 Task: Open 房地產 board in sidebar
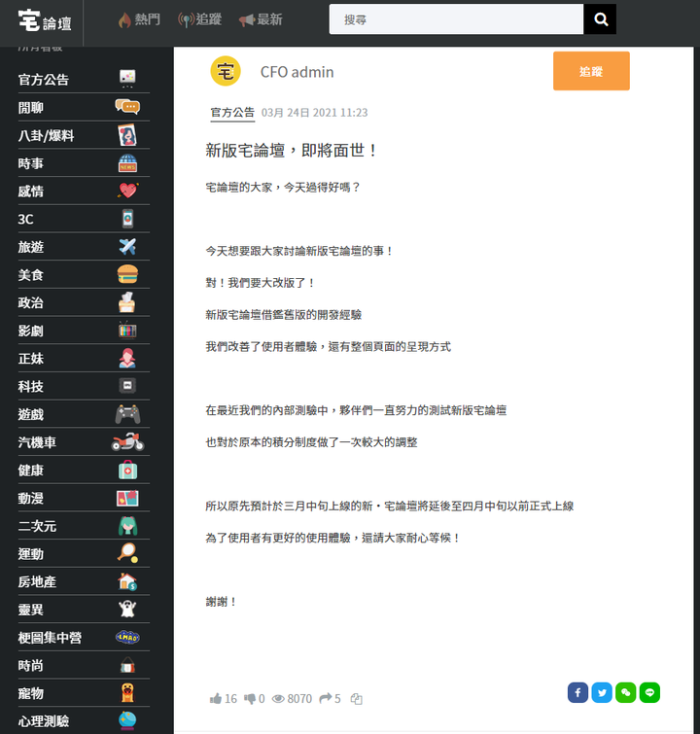pos(84,581)
